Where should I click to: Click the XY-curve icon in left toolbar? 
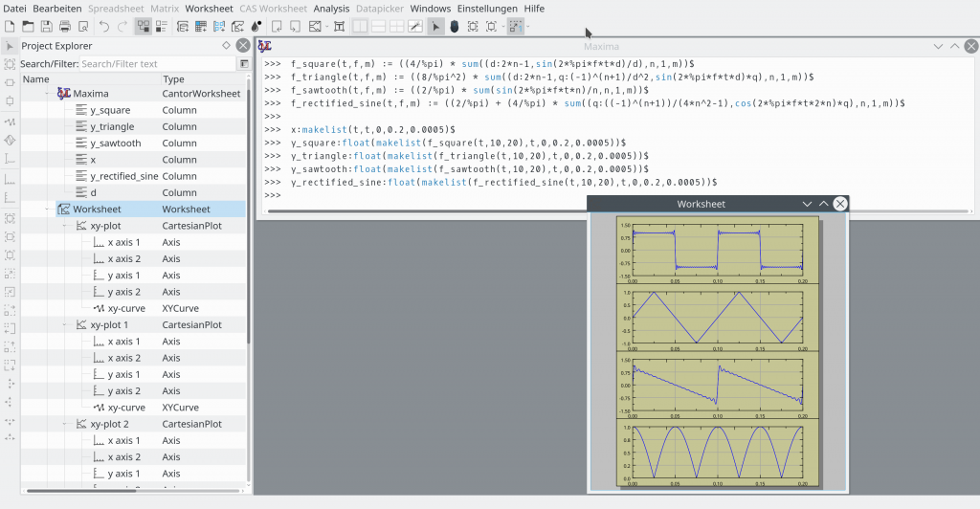[10, 122]
